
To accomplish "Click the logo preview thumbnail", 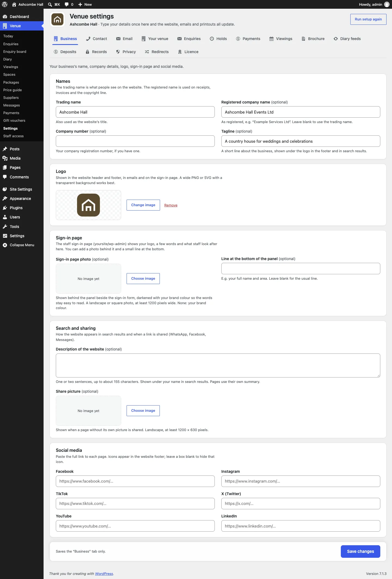I will (x=88, y=205).
